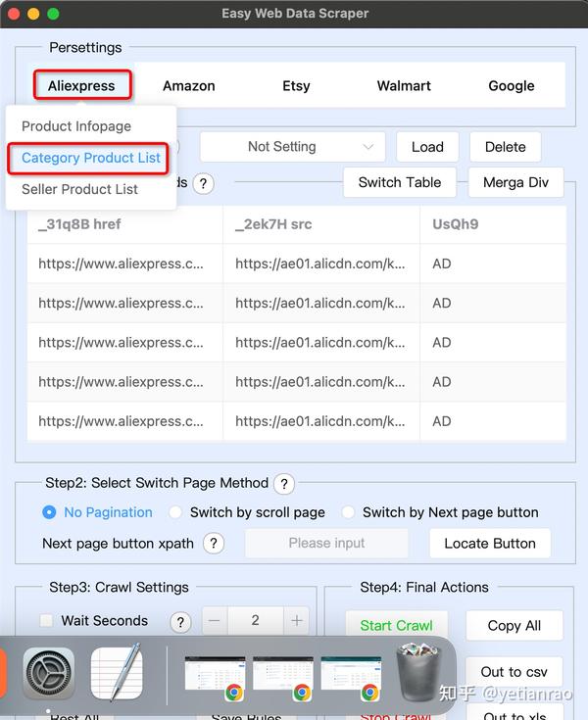The width and height of the screenshot is (588, 720).
Task: Click the Delete button
Action: click(x=506, y=147)
